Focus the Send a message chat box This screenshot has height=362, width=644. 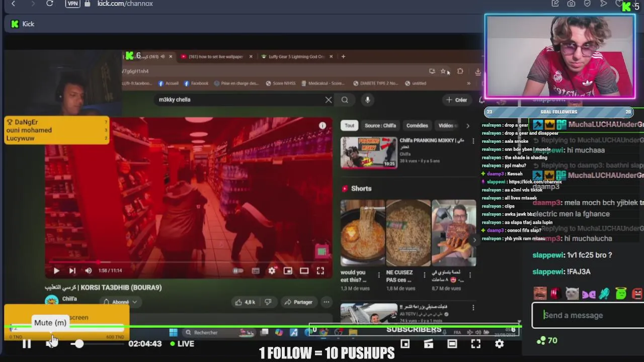pyautogui.click(x=588, y=315)
